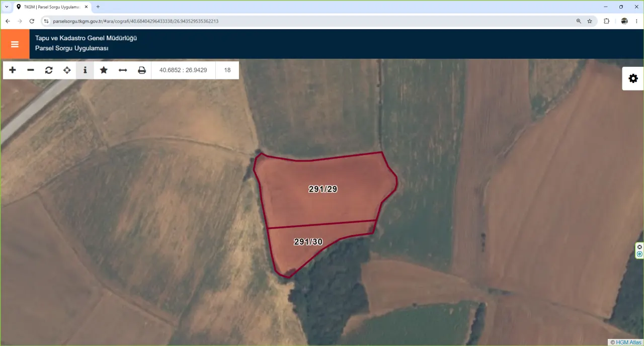The height and width of the screenshot is (346, 644).
Task: Zoom in with the plus icon
Action: tap(13, 70)
